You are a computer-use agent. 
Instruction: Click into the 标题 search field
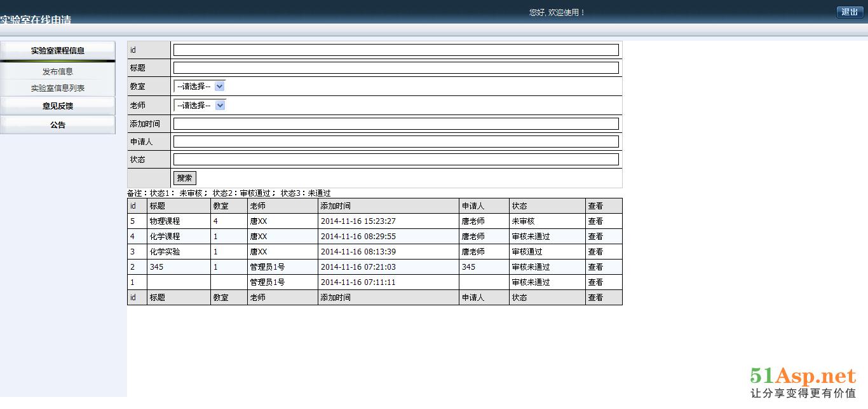click(x=396, y=68)
